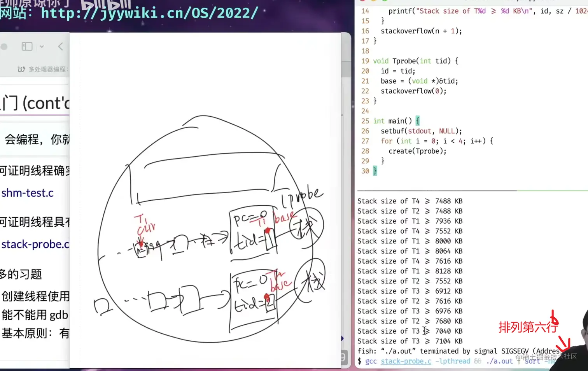Toggle the Safari sidebar icon
This screenshot has height=371, width=588.
(27, 47)
